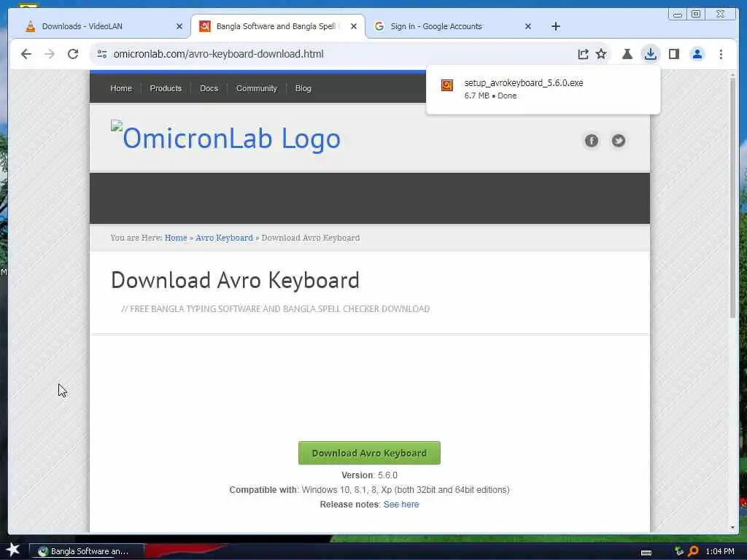This screenshot has height=560, width=747.
Task: Open the profile avatar menu
Action: click(697, 54)
